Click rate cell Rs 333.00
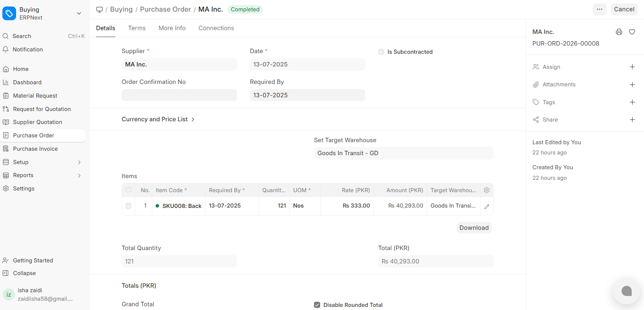 click(347, 206)
